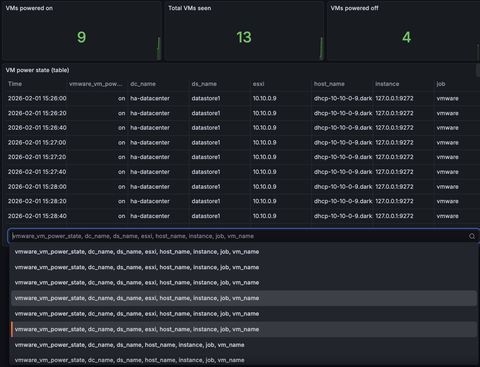480x367 pixels.
Task: Sort by the ds_name column header
Action: 204,84
